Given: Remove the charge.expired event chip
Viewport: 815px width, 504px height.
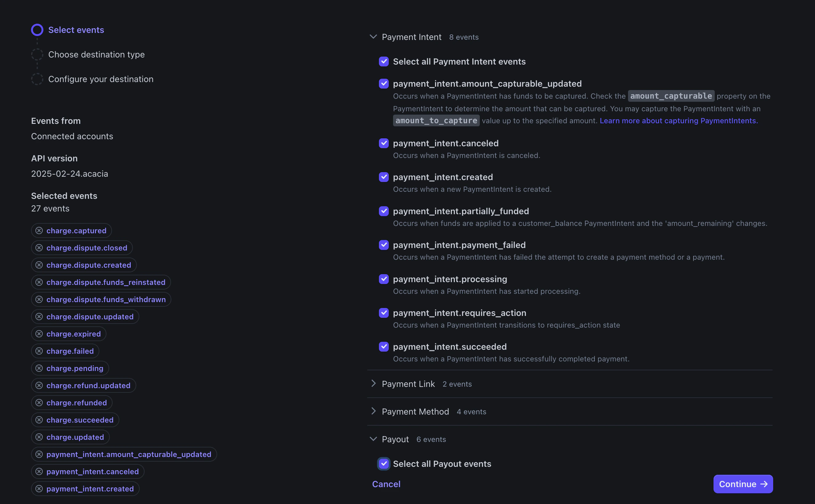Looking at the screenshot, I should (x=39, y=334).
